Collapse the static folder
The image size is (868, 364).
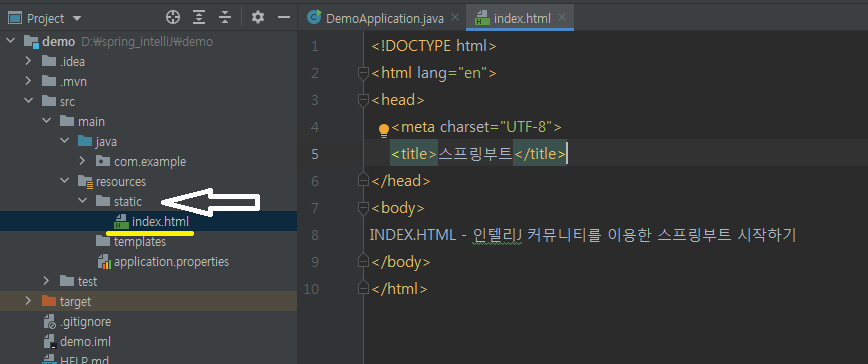coord(82,201)
